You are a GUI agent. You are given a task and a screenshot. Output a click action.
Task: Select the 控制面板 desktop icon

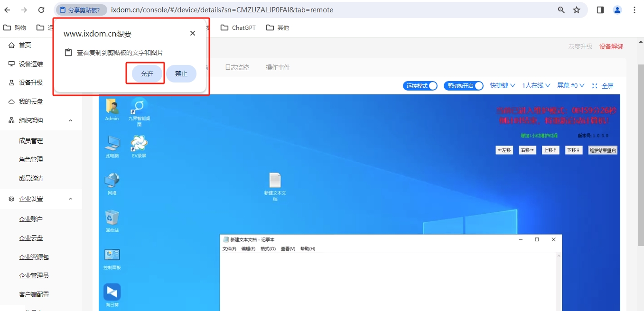pos(112,259)
